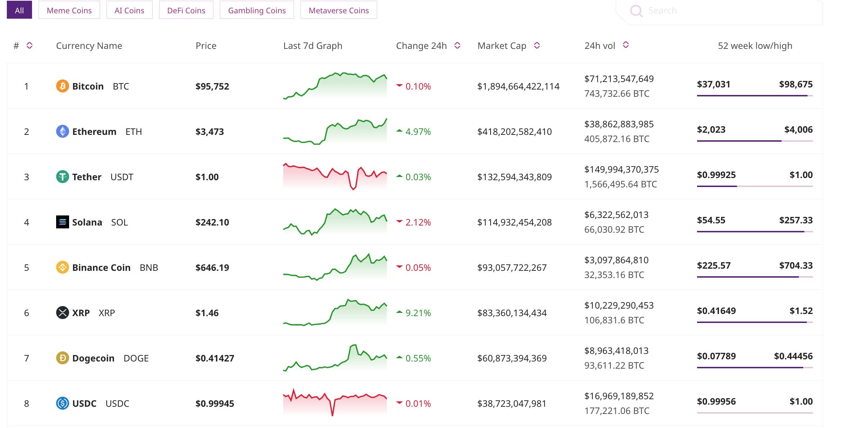Click the search magnifier icon

[636, 11]
